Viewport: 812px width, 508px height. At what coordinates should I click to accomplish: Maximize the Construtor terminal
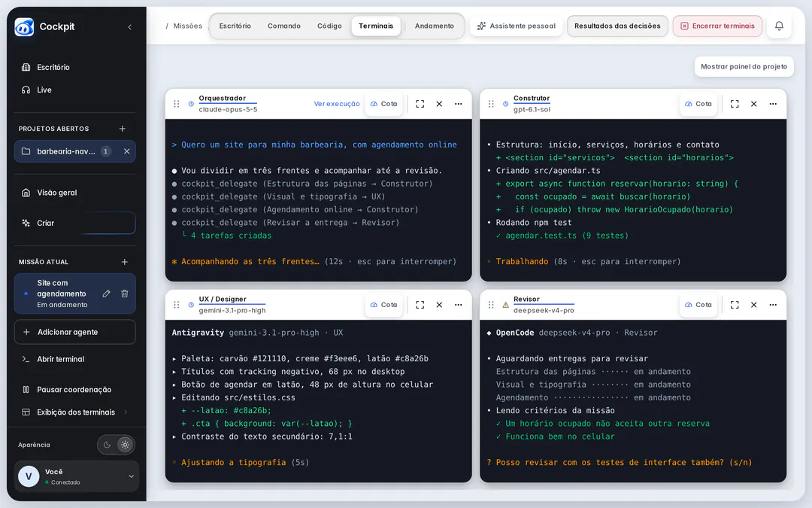click(x=735, y=104)
